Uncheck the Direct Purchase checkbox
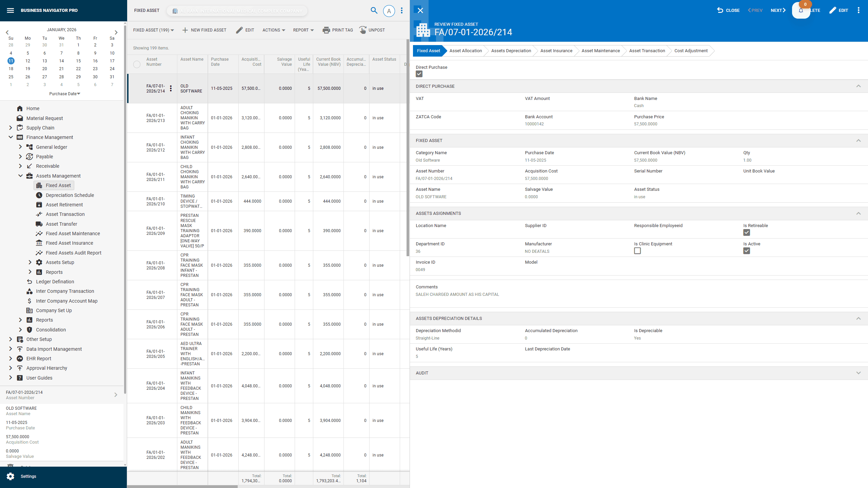 pyautogui.click(x=419, y=74)
